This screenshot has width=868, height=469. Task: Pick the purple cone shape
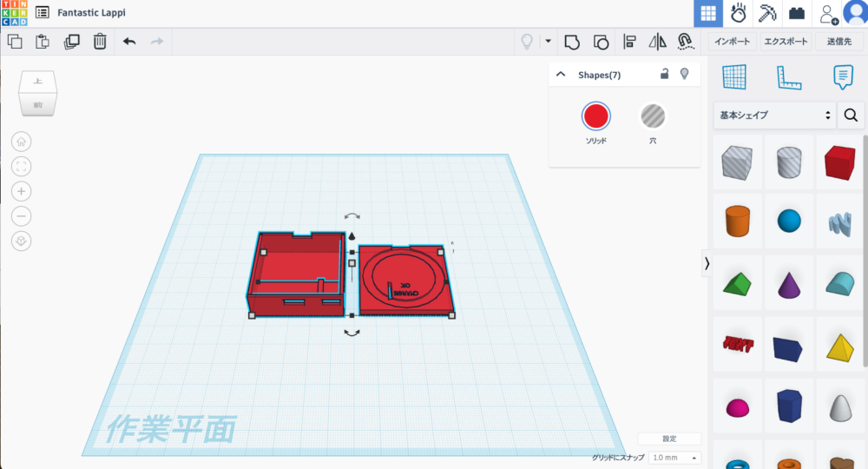pyautogui.click(x=789, y=284)
